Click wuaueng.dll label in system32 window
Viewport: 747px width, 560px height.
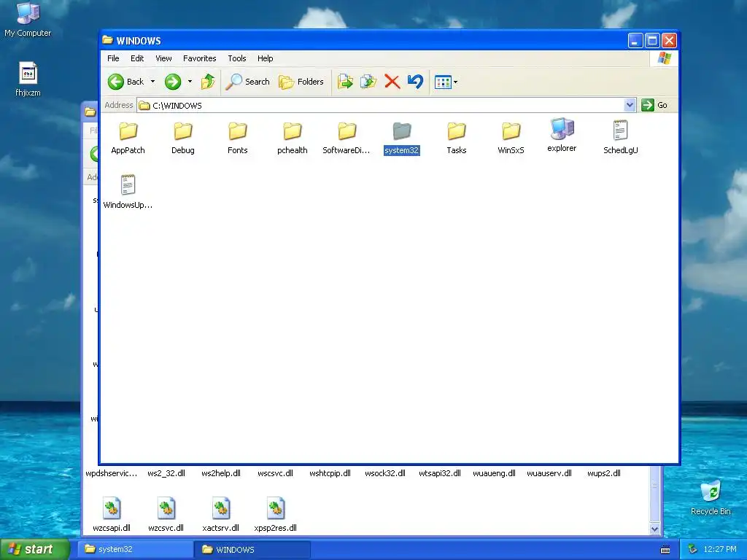(494, 473)
